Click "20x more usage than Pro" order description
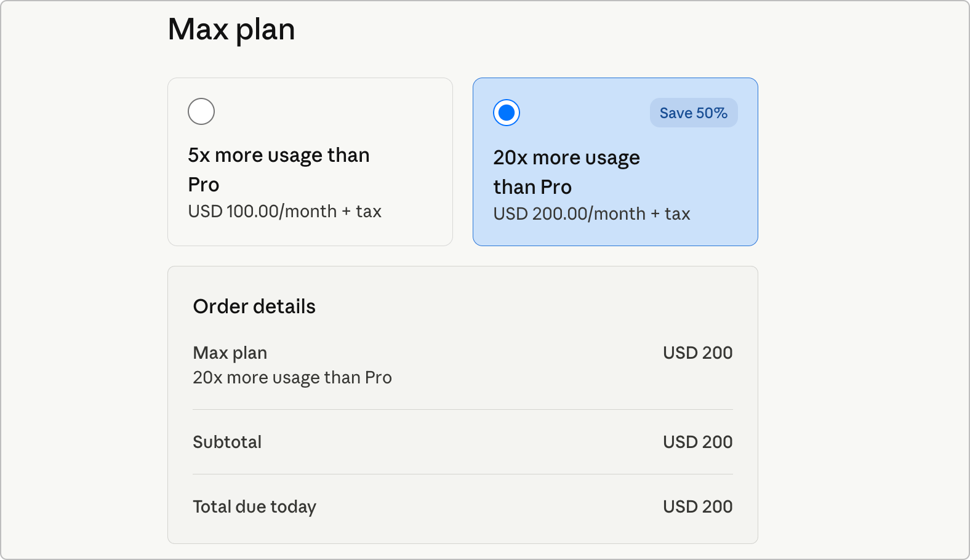This screenshot has width=970, height=560. (292, 377)
